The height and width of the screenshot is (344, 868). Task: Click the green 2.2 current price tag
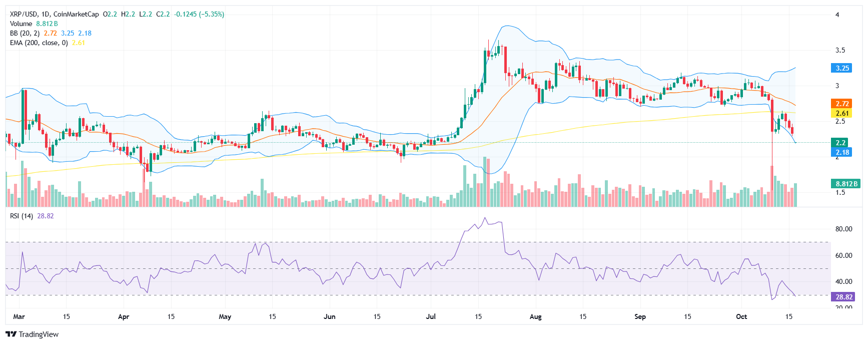click(x=841, y=143)
